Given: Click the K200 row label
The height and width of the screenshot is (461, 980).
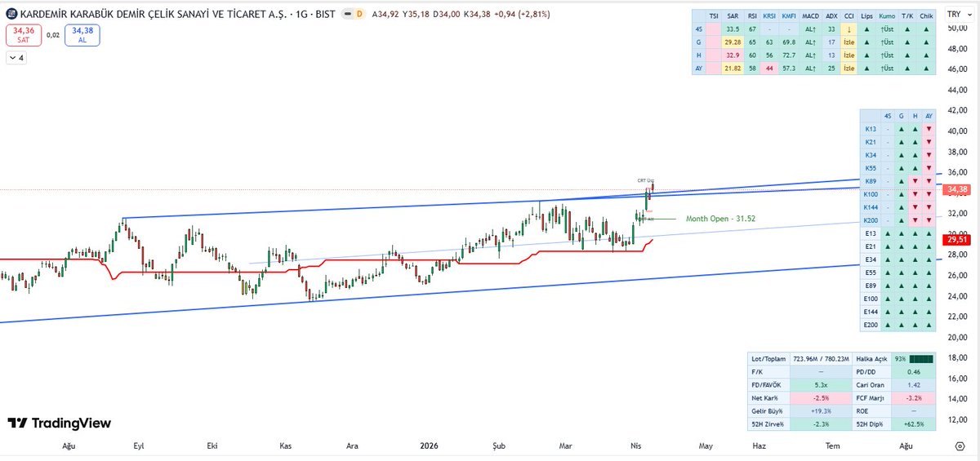Looking at the screenshot, I should coord(871,220).
